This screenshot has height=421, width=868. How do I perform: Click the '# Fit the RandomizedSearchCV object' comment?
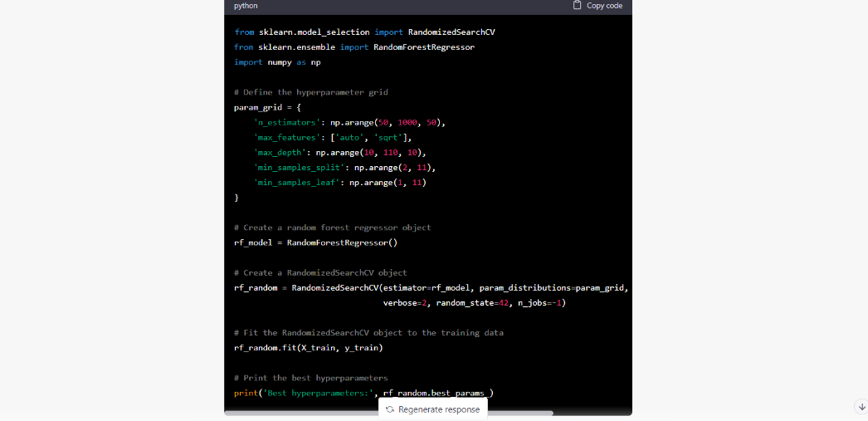[368, 333]
